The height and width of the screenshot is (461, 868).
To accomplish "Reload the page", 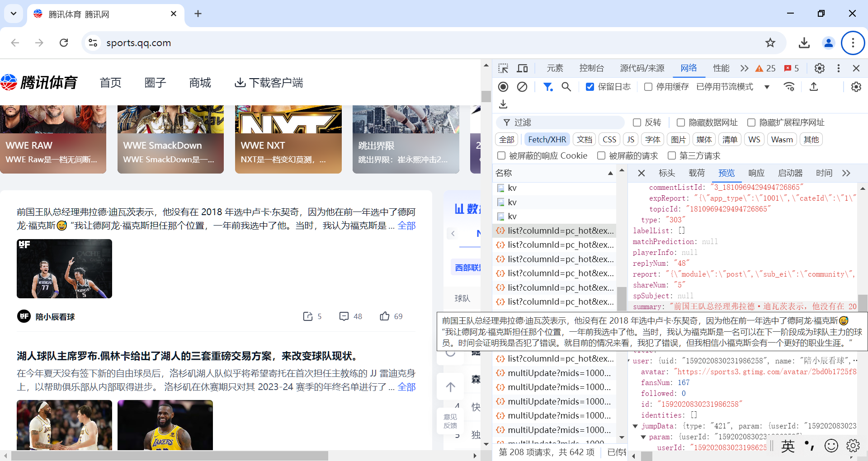I will [64, 43].
